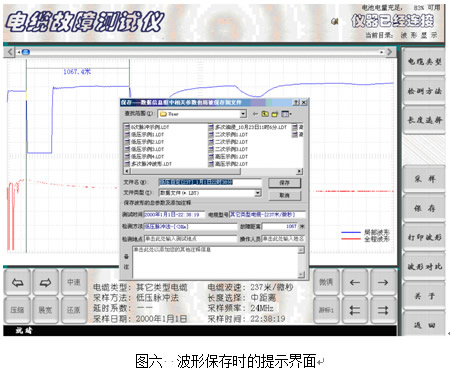
Task: Select file 低压示例1.LDT in list
Action: click(144, 134)
